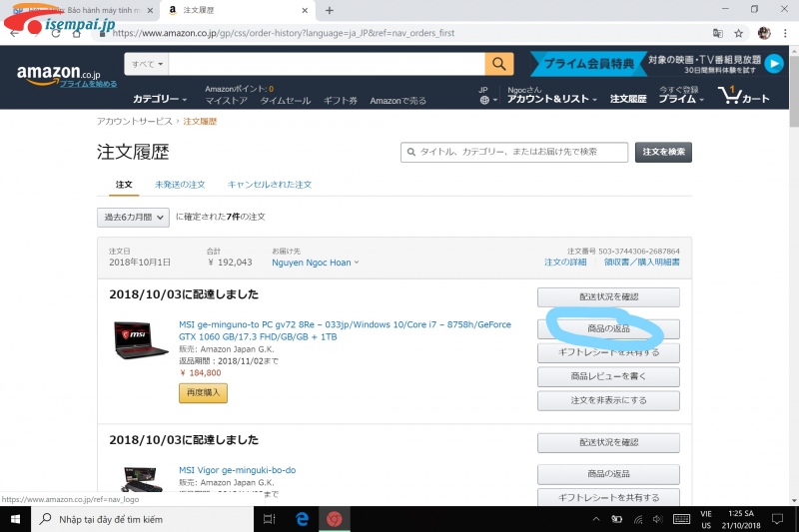Screen dimensions: 799x532
Task: Bookmark page with the star icon
Action: coord(738,33)
